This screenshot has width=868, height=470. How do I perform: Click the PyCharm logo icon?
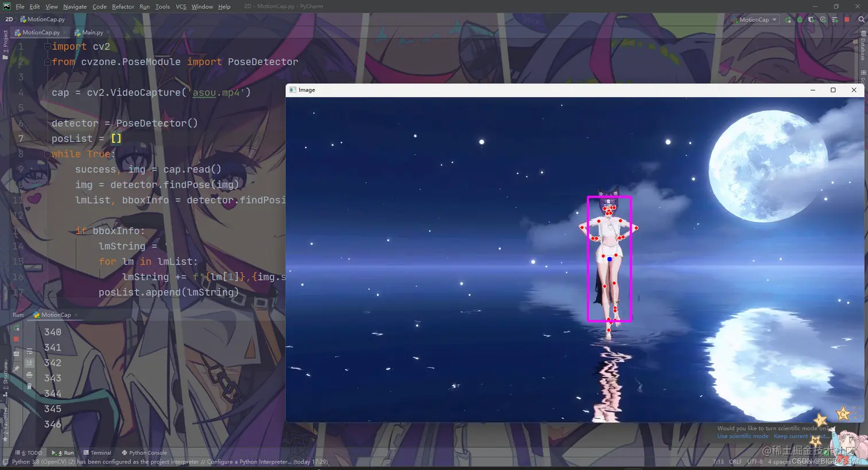(x=6, y=6)
